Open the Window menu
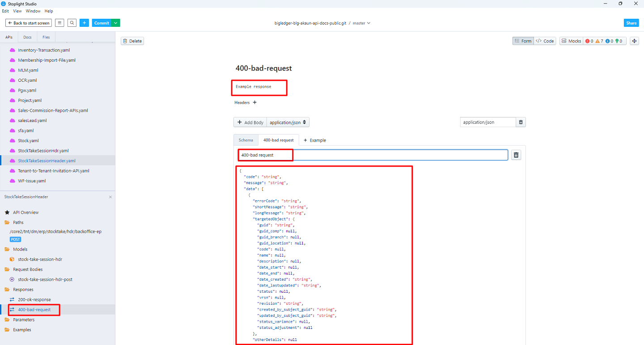644x345 pixels. pyautogui.click(x=33, y=11)
